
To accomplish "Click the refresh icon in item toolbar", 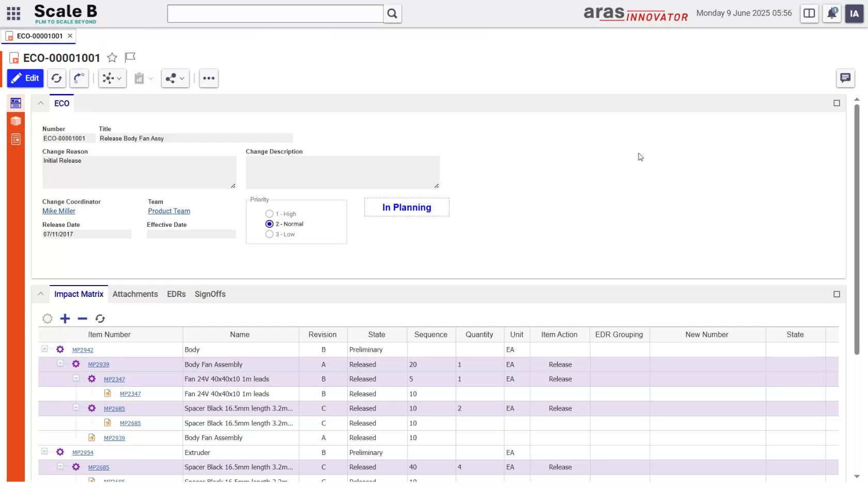I will tap(57, 78).
